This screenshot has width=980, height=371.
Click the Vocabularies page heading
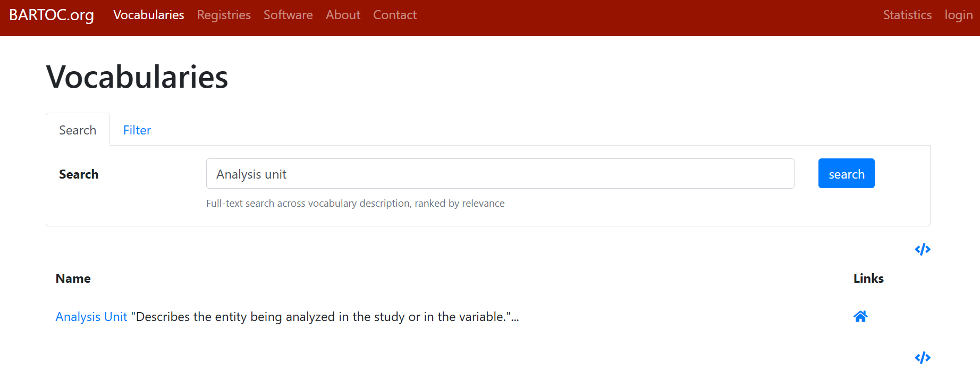(x=137, y=77)
